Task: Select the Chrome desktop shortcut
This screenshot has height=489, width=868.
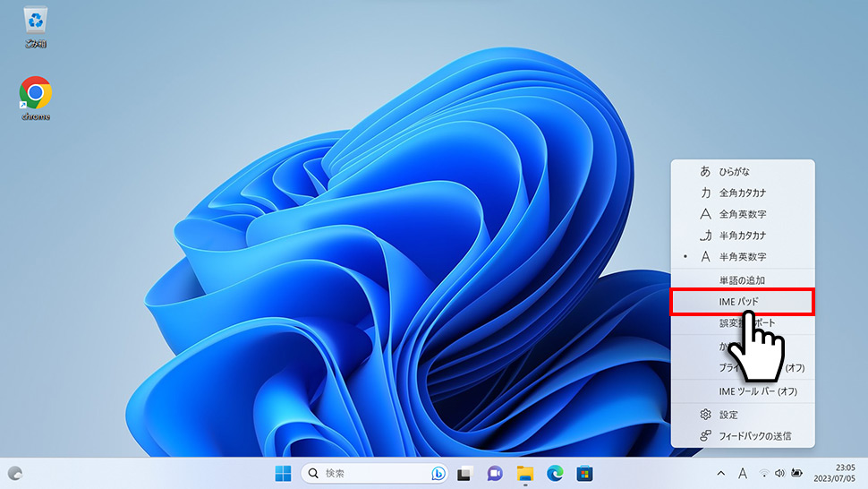Action: 36,98
